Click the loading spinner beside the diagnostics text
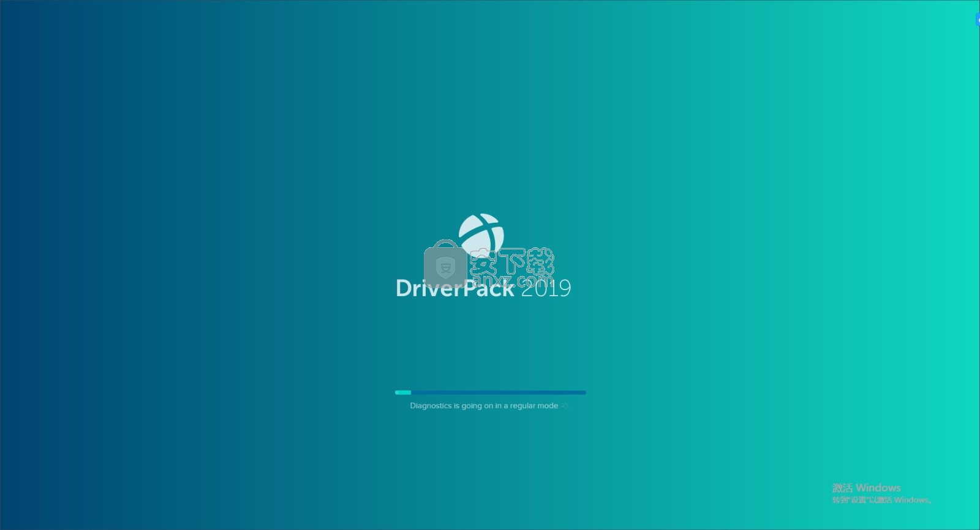Screen dimensions: 980x530 click(x=565, y=406)
